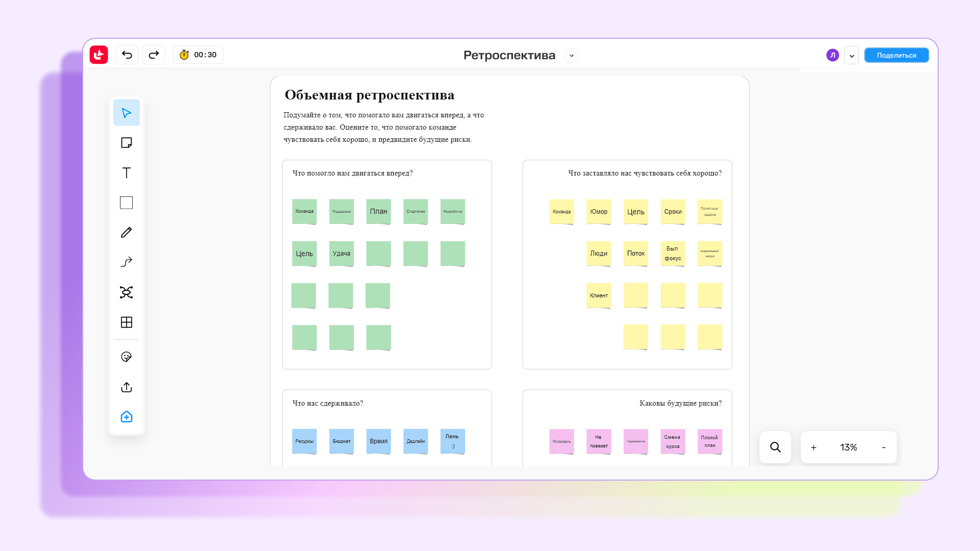Start the 00:30 timer
The width and height of the screenshot is (980, 551).
[x=198, y=55]
